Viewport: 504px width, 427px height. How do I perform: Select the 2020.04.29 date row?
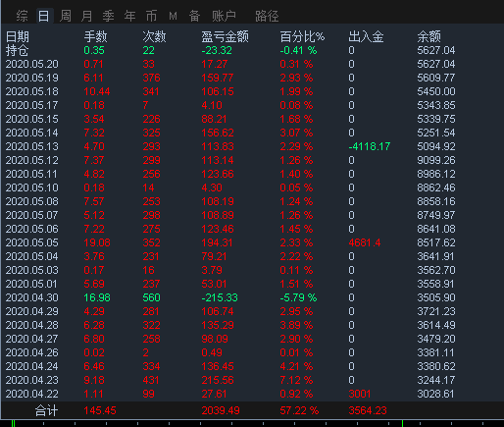pos(32,311)
